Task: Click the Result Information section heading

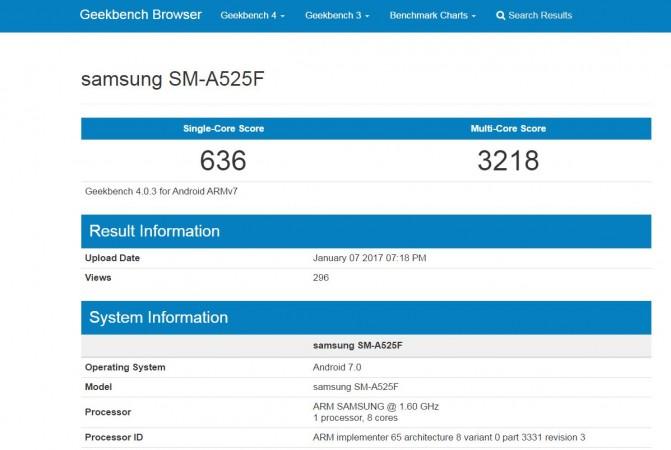Action: click(154, 231)
